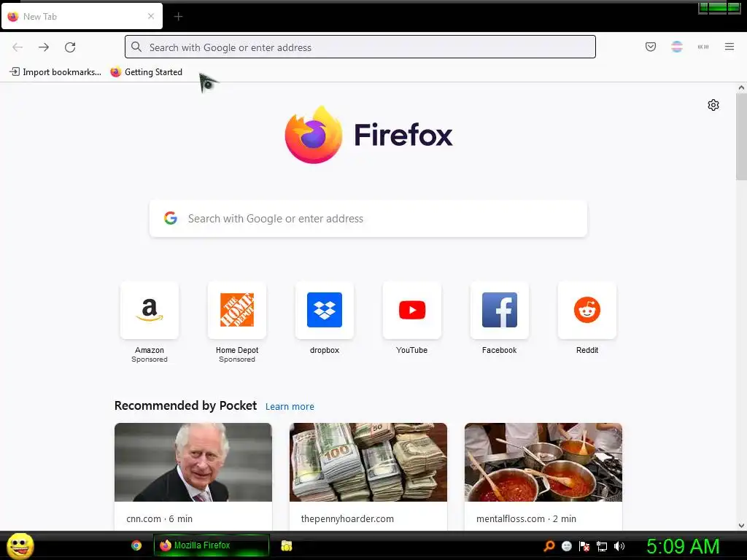This screenshot has width=747, height=560.
Task: Open the network tray icon
Action: (x=602, y=546)
